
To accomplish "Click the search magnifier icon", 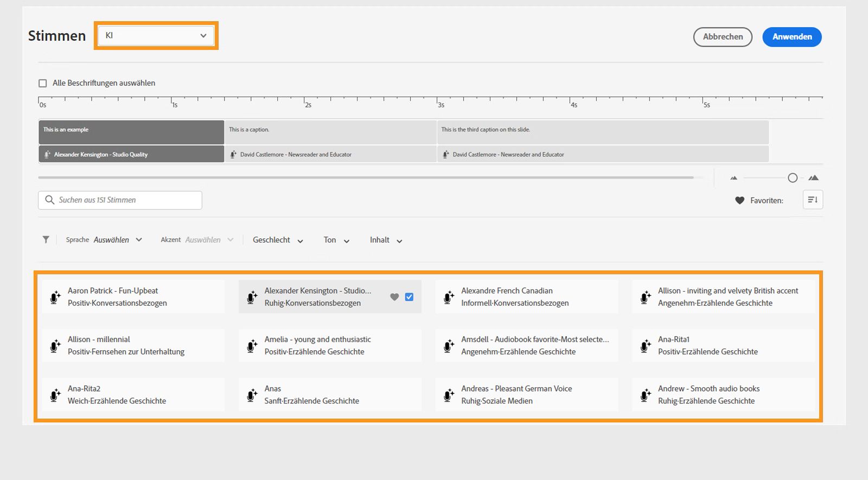I will point(50,200).
